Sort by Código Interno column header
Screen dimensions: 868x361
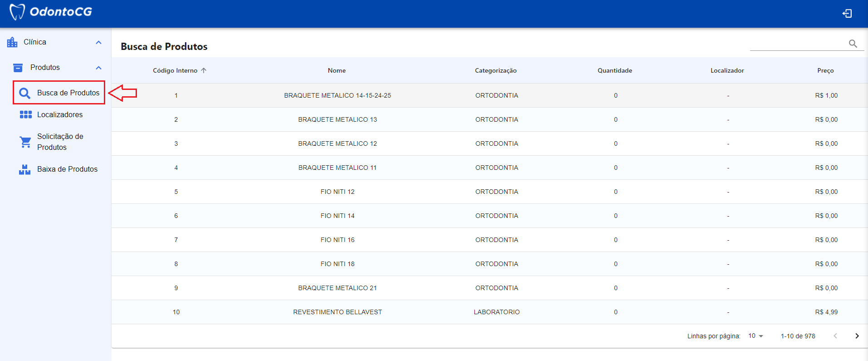pos(175,70)
